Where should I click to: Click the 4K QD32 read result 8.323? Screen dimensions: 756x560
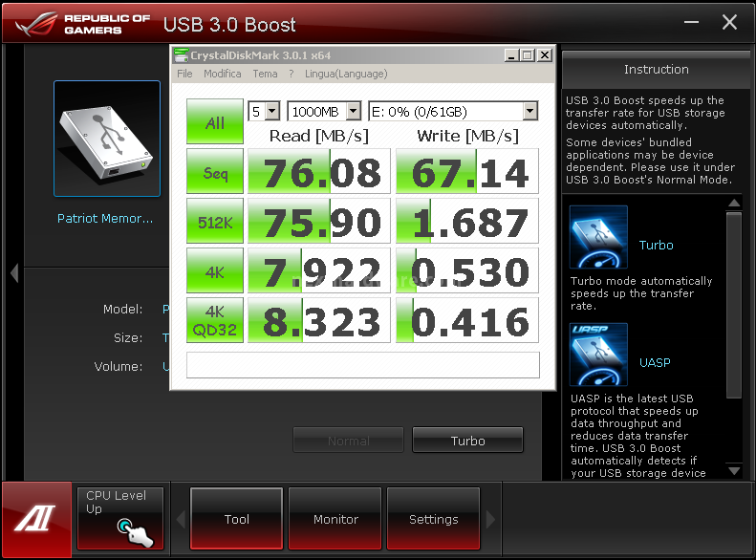[x=319, y=320]
